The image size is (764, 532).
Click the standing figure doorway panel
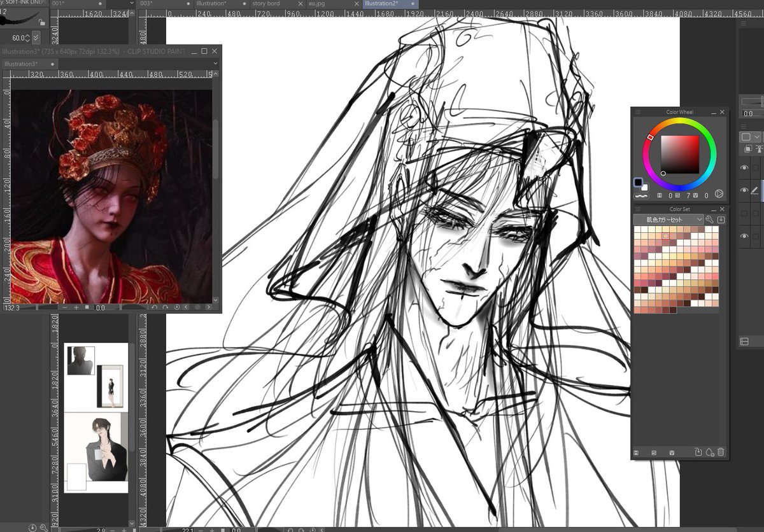coord(110,386)
